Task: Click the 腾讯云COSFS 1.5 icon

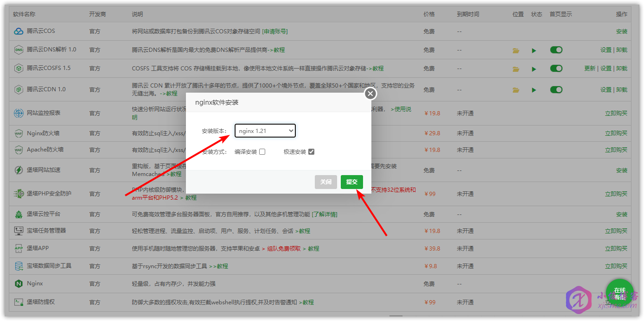Action: (19, 68)
